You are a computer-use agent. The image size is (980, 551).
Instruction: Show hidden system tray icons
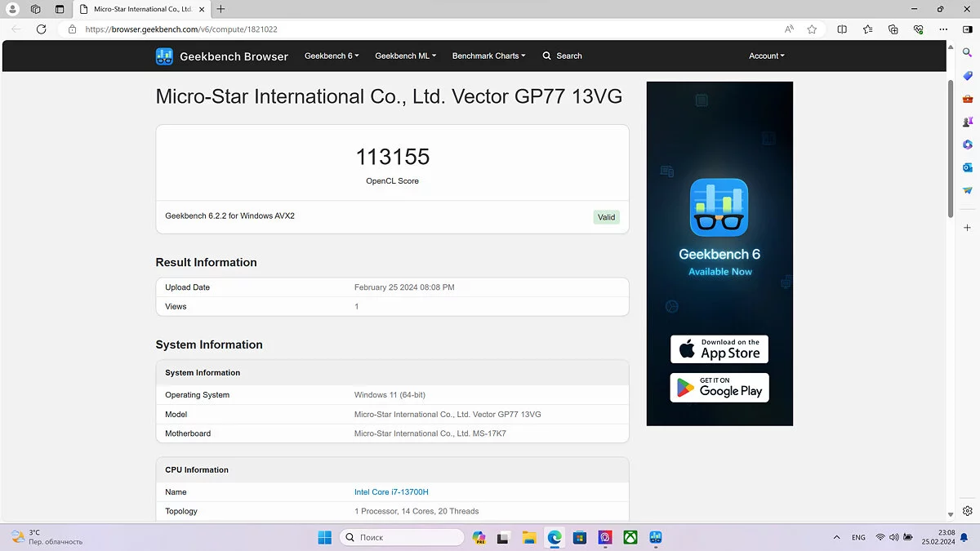point(836,538)
